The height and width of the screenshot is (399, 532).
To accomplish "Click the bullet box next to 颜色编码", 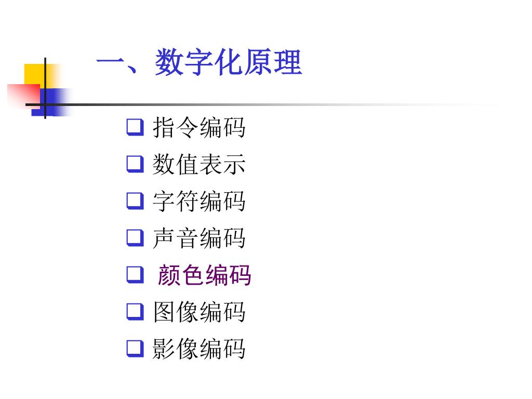I will [135, 275].
